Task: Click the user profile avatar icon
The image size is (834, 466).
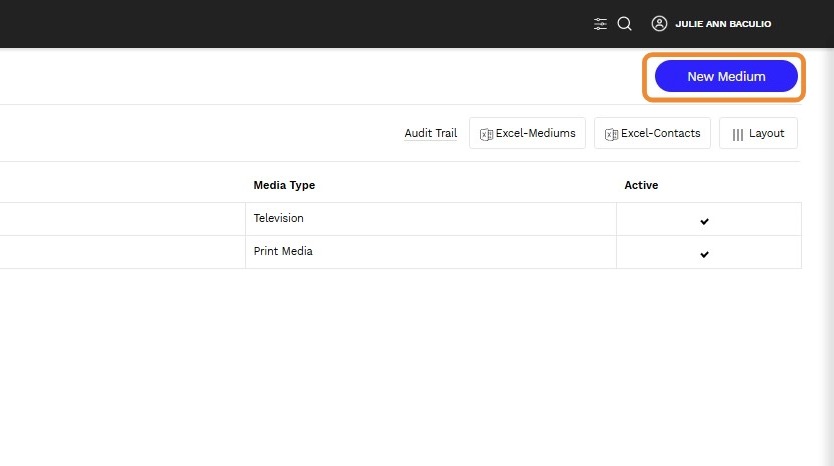Action: tap(659, 24)
